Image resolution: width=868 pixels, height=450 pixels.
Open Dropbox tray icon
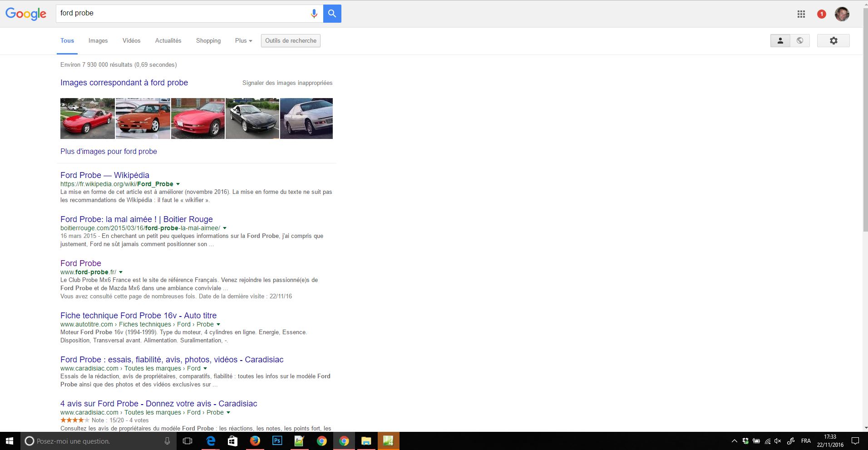(745, 441)
